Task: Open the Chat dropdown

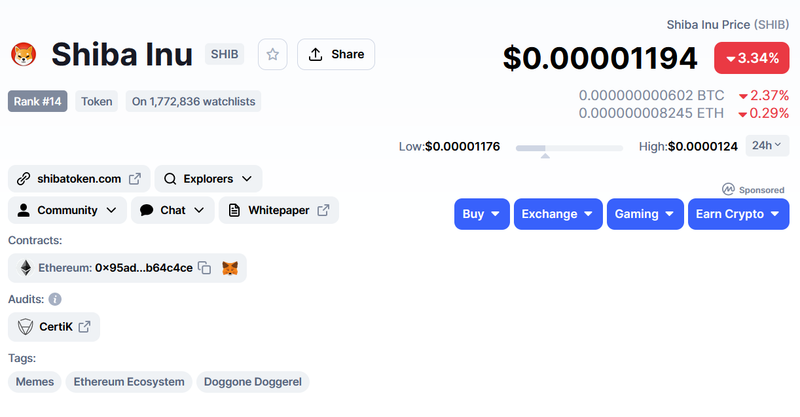Action: pos(173,210)
